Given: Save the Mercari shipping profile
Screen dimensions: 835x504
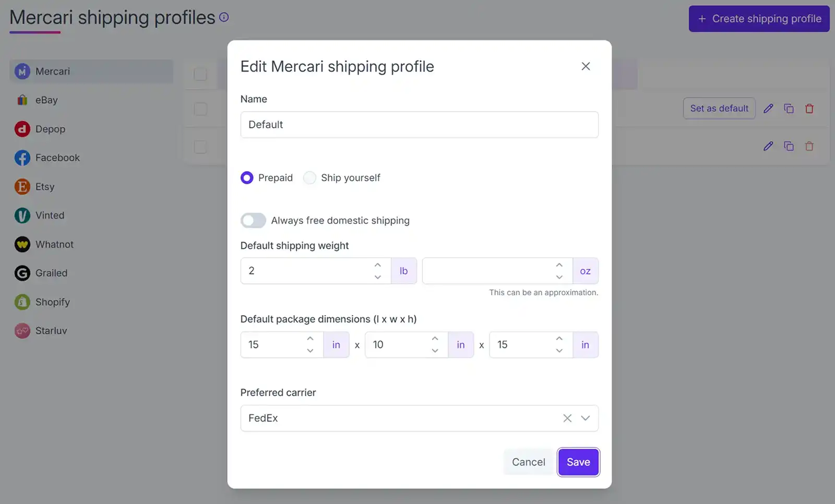Looking at the screenshot, I should [578, 462].
